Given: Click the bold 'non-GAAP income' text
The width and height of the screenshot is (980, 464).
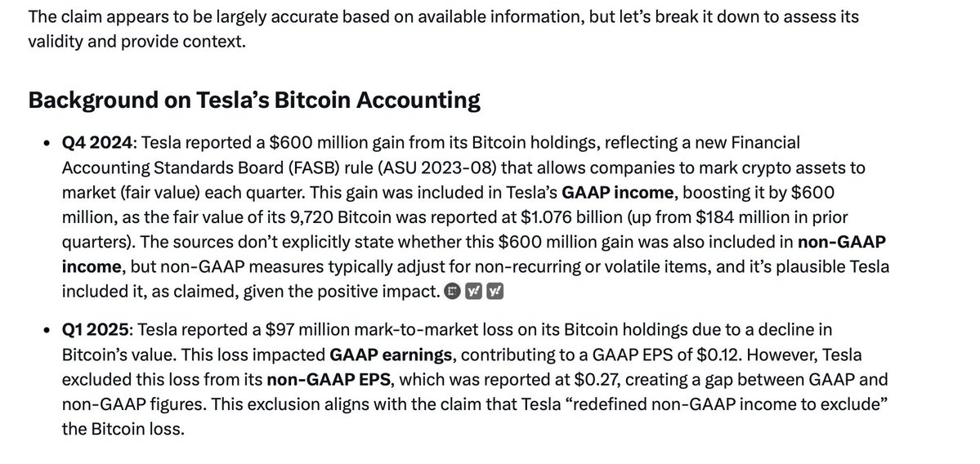Looking at the screenshot, I should click(x=474, y=254).
